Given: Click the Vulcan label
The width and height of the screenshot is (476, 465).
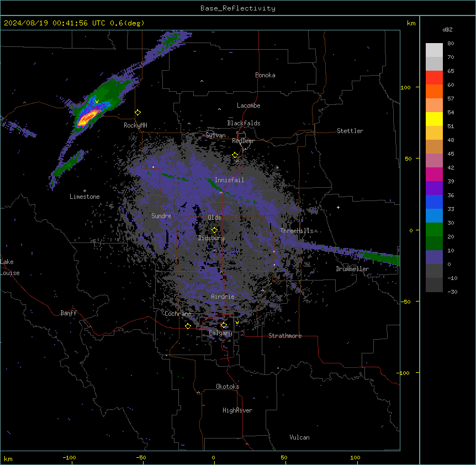Looking at the screenshot, I should pos(300,437).
